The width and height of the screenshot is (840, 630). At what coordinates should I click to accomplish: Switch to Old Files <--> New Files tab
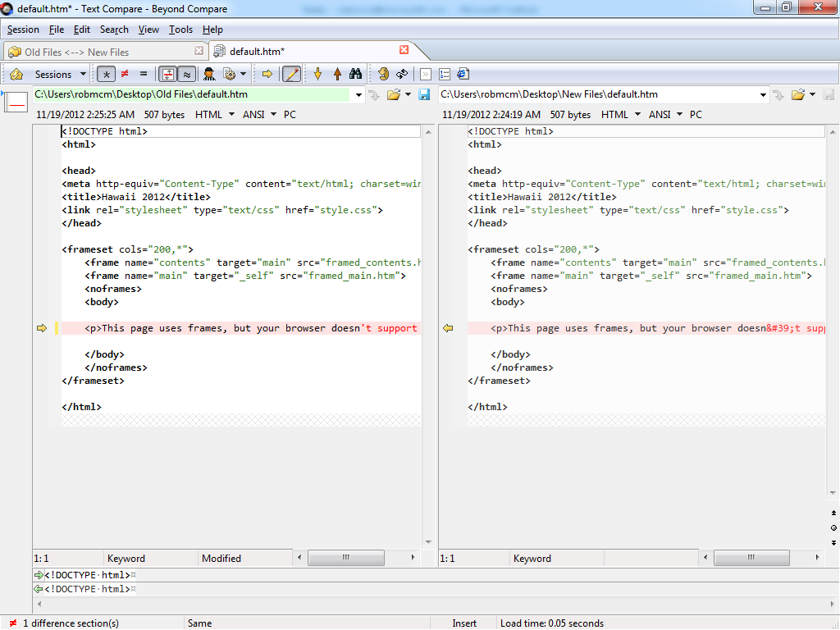76,52
